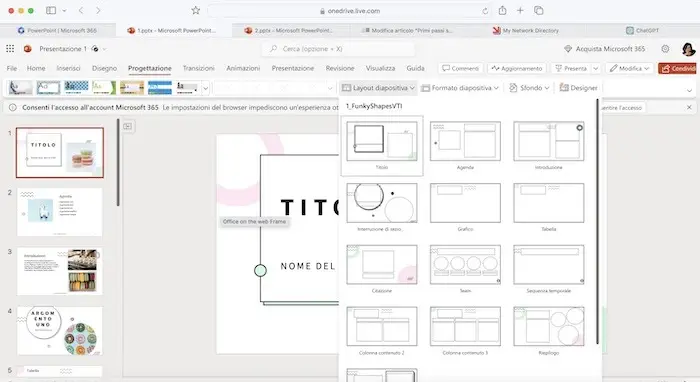Viewport: 700px width, 382px height.
Task: Open the Guida ribbon tab
Action: click(x=415, y=68)
